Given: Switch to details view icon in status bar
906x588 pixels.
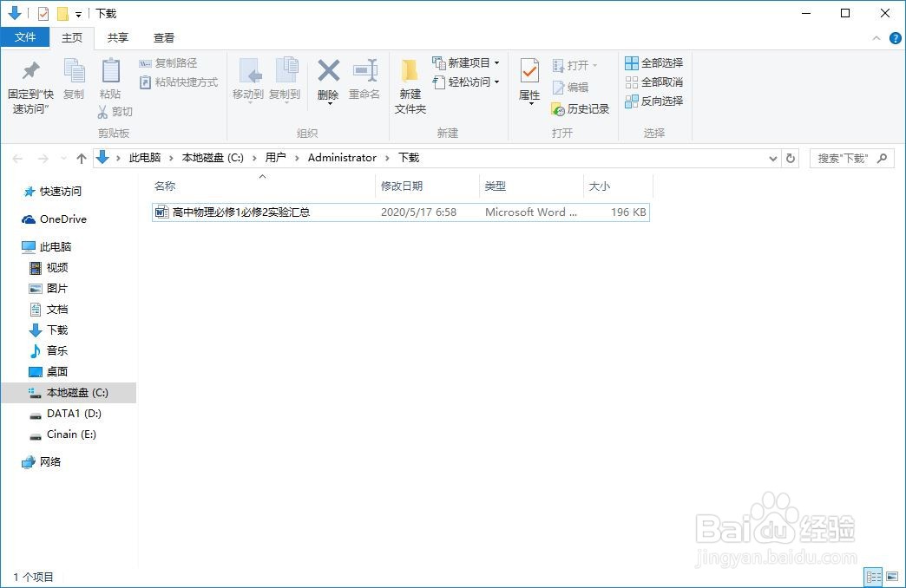Looking at the screenshot, I should point(873,577).
